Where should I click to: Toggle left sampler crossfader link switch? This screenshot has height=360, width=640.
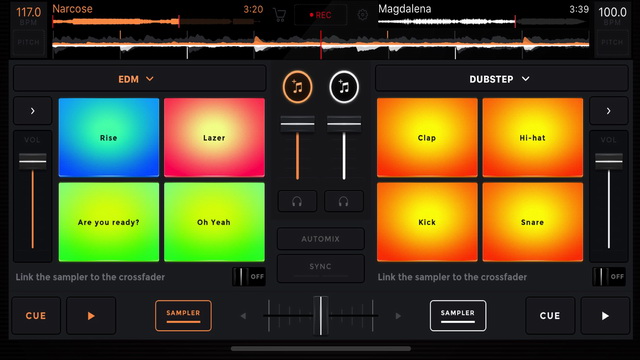point(249,277)
